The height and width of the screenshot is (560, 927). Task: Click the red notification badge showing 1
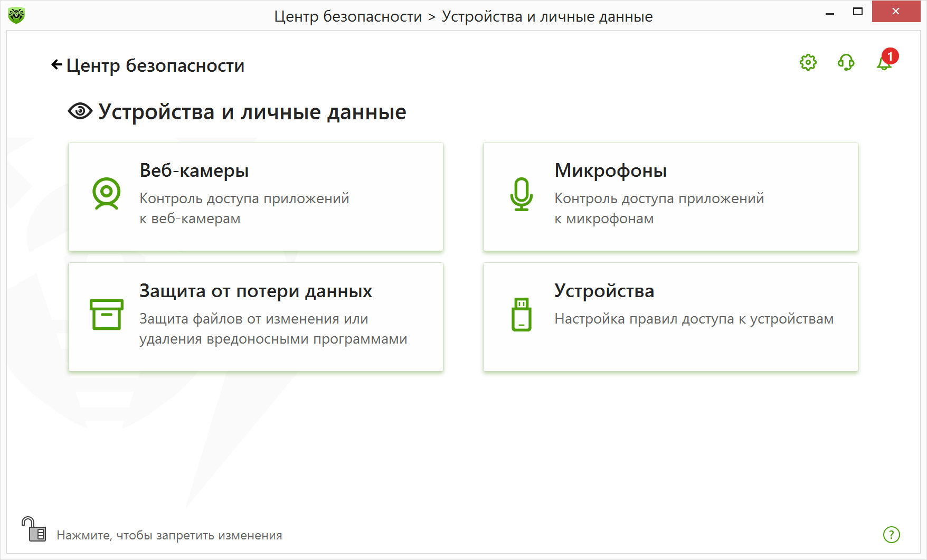[890, 56]
